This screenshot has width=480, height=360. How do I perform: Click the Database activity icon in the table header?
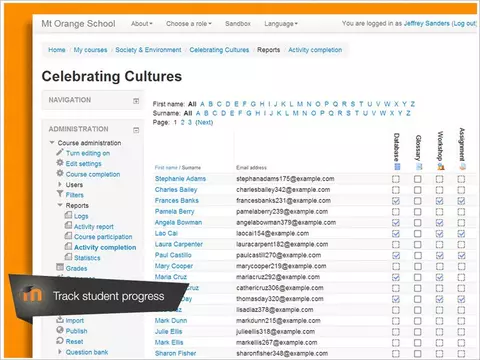pyautogui.click(x=397, y=167)
